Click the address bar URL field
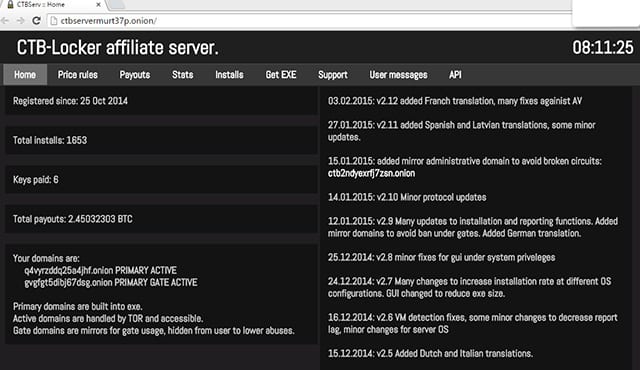 pyautogui.click(x=310, y=21)
